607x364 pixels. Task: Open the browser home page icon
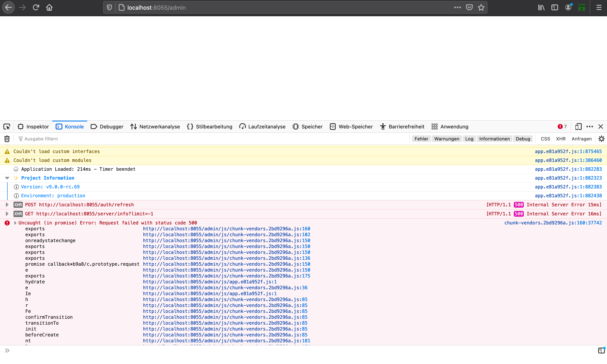(x=49, y=7)
